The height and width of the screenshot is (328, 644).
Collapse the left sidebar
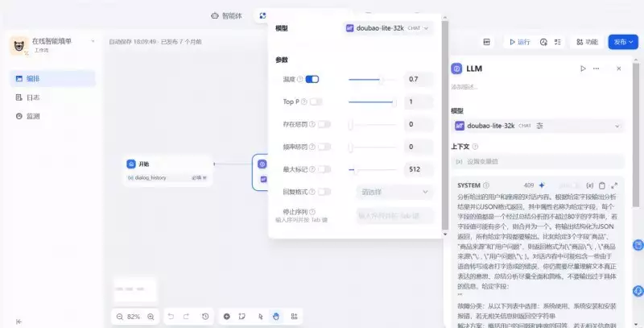point(19,322)
